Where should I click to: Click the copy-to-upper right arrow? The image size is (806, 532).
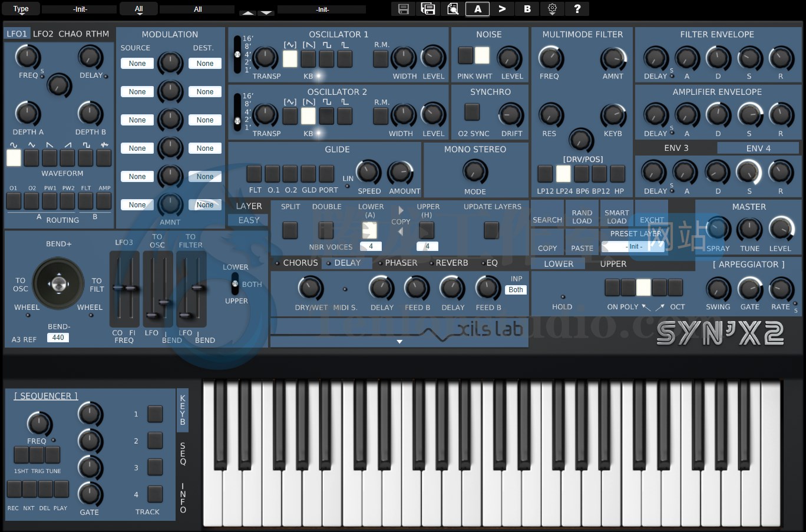(x=401, y=210)
